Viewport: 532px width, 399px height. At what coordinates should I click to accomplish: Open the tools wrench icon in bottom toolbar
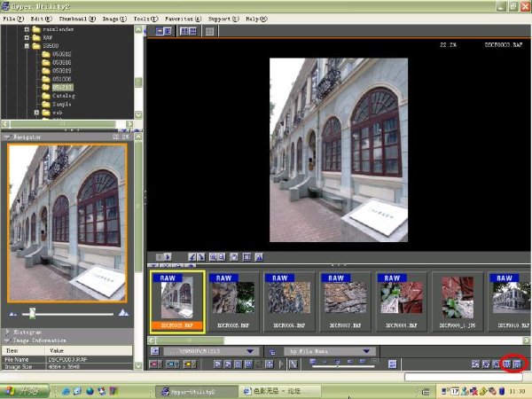[293, 364]
